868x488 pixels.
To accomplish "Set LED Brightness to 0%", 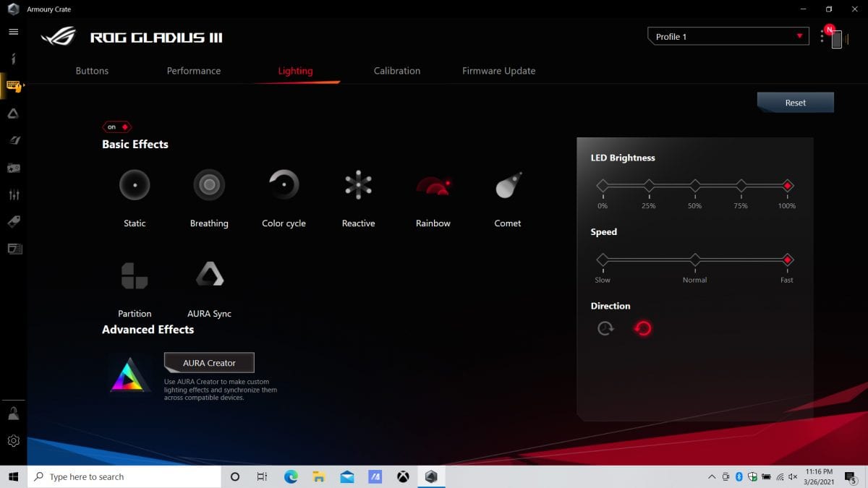I will click(x=603, y=186).
